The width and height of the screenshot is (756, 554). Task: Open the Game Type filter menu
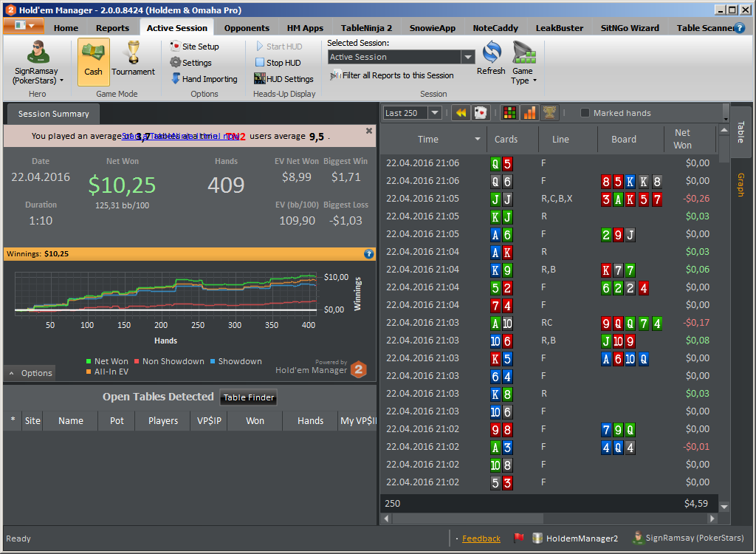[x=523, y=64]
